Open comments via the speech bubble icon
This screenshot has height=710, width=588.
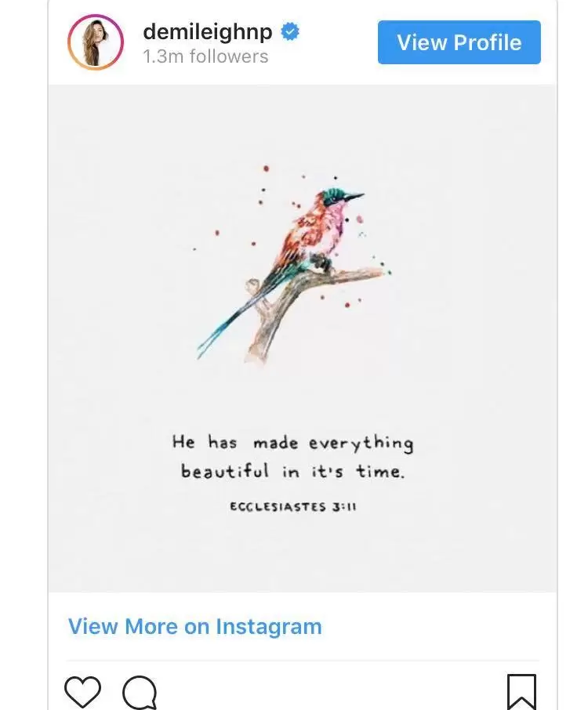tap(140, 692)
